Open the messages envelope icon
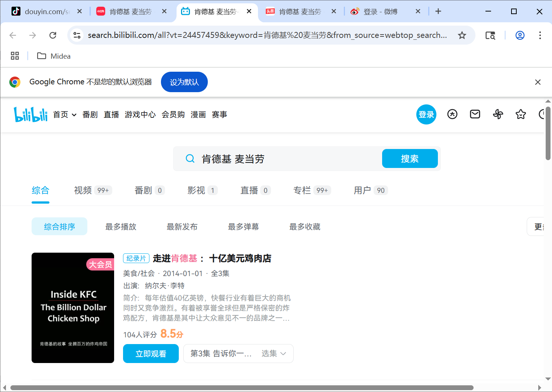 coord(475,114)
